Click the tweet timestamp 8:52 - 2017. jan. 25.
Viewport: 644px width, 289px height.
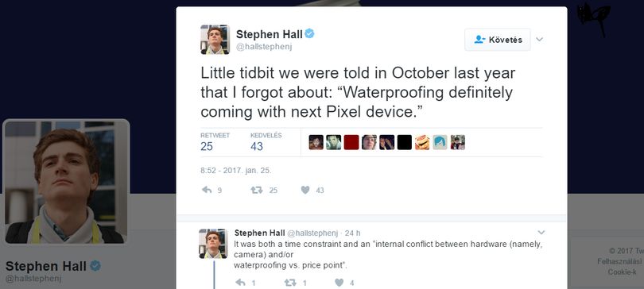[236, 171]
